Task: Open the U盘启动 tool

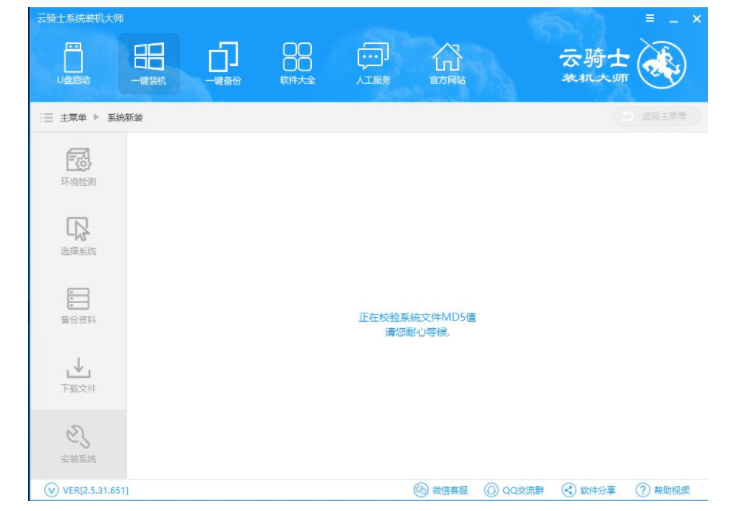Action: pyautogui.click(x=73, y=63)
